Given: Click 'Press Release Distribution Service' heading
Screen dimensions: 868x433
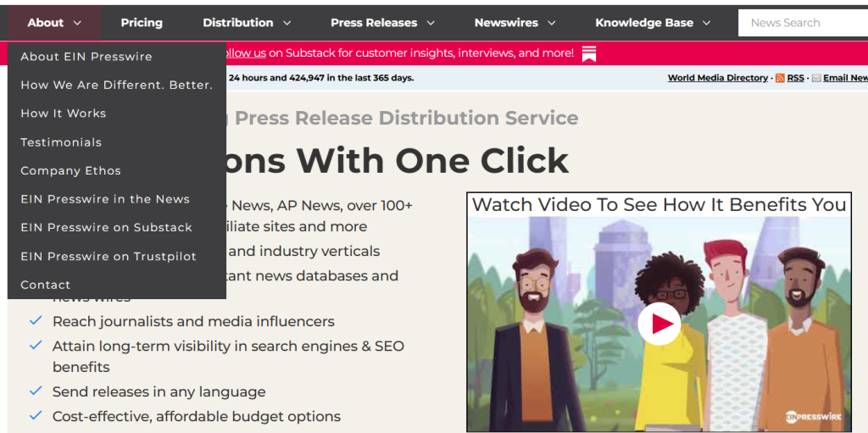Looking at the screenshot, I should tap(407, 118).
